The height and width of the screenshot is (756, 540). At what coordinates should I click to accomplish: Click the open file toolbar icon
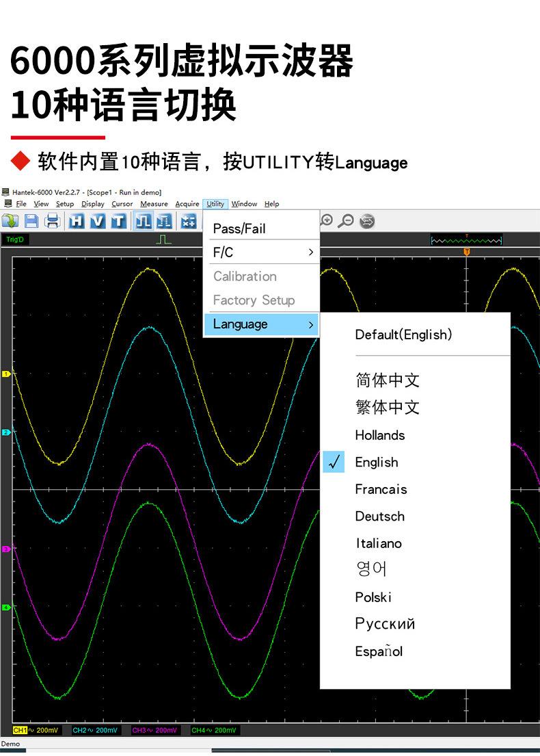coord(10,221)
